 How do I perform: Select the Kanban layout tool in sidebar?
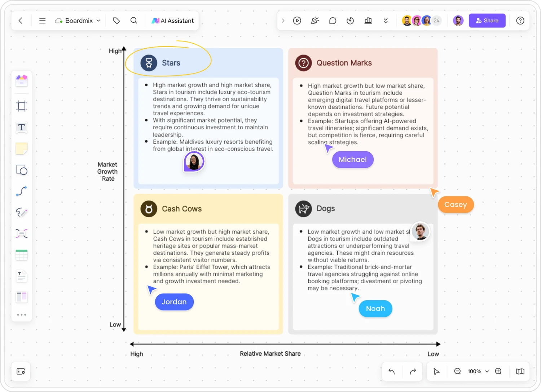pyautogui.click(x=22, y=297)
